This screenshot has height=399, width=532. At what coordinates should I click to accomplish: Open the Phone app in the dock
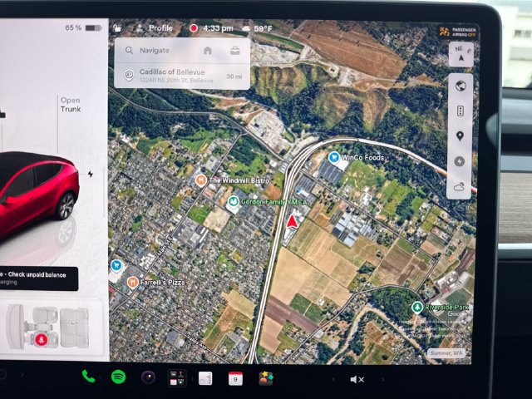tap(88, 377)
